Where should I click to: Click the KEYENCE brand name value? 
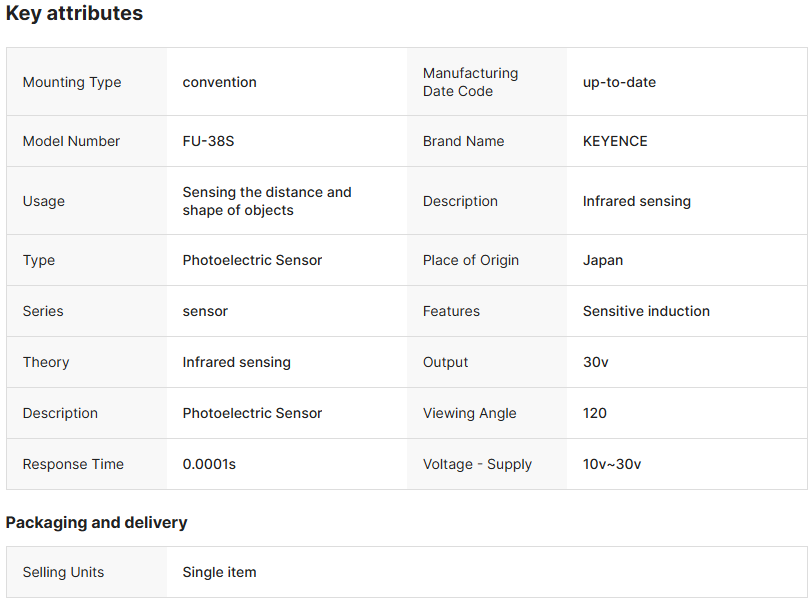pyautogui.click(x=615, y=141)
